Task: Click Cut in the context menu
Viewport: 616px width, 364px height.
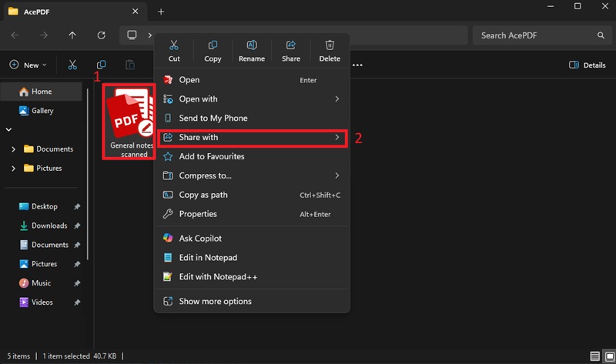Action: 174,51
